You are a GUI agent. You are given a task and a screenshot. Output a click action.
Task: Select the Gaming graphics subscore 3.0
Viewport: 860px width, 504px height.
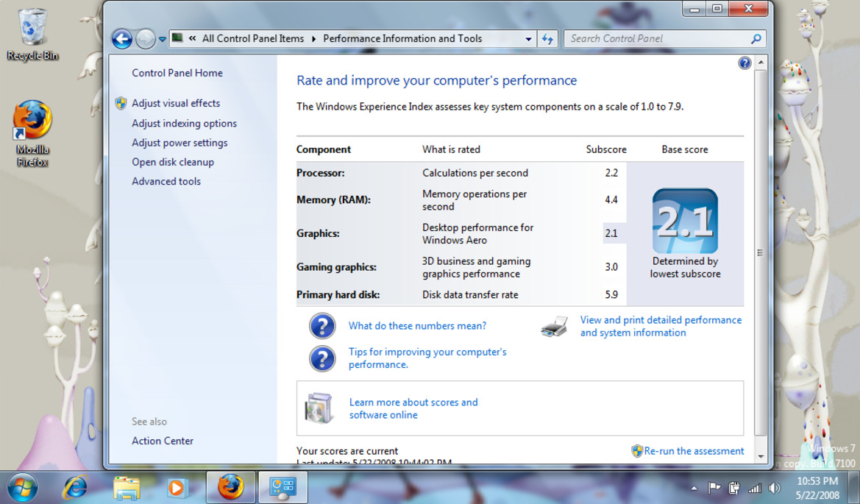click(x=611, y=267)
